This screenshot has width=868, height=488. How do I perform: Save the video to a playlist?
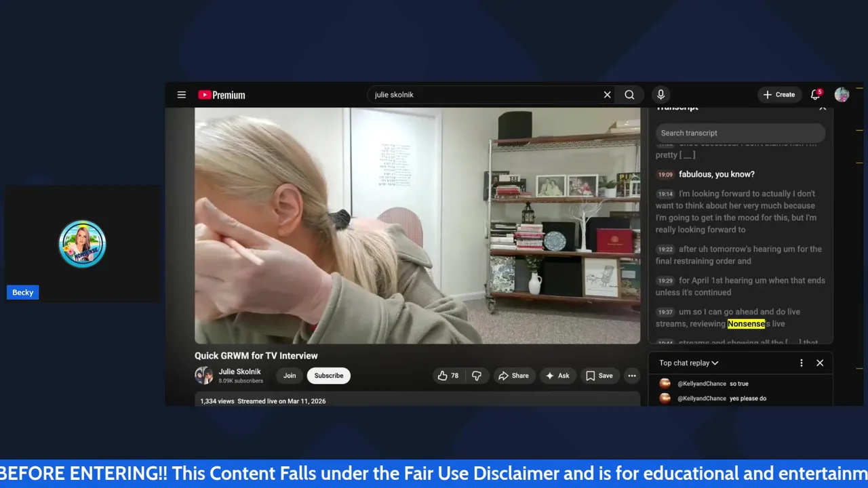(x=599, y=375)
